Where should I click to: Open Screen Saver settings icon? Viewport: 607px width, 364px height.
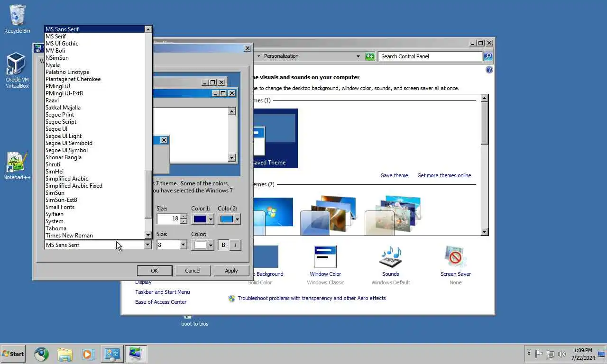[456, 257]
